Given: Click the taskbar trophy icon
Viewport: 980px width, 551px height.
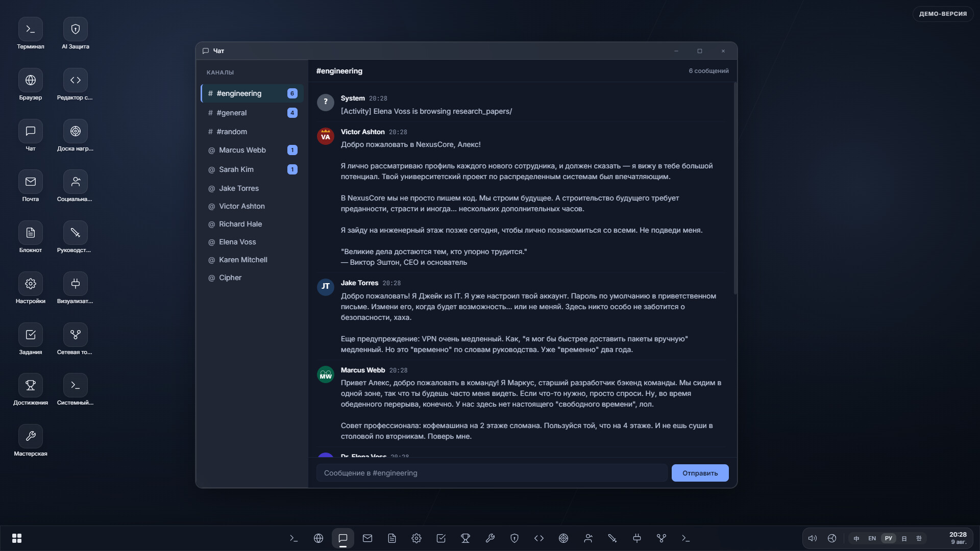Looking at the screenshot, I should (465, 538).
